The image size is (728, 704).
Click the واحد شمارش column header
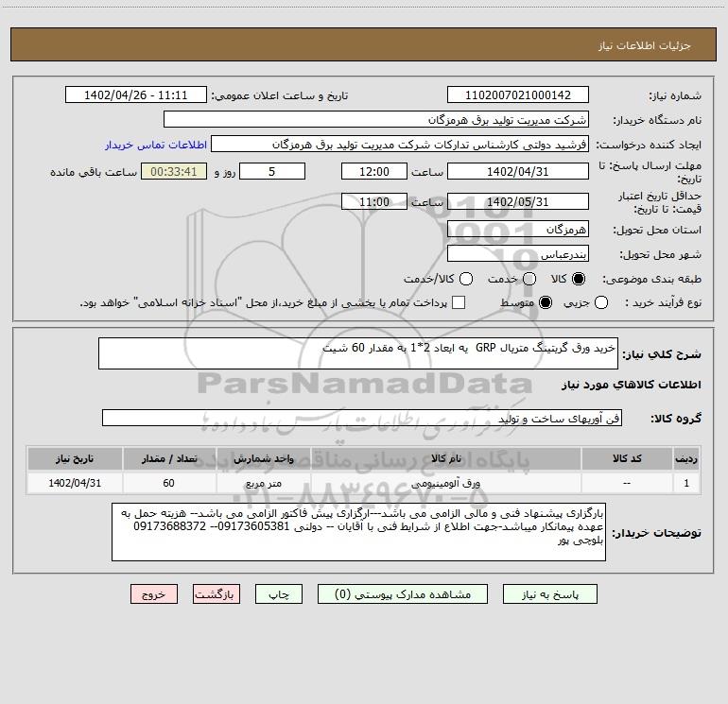coord(263,458)
